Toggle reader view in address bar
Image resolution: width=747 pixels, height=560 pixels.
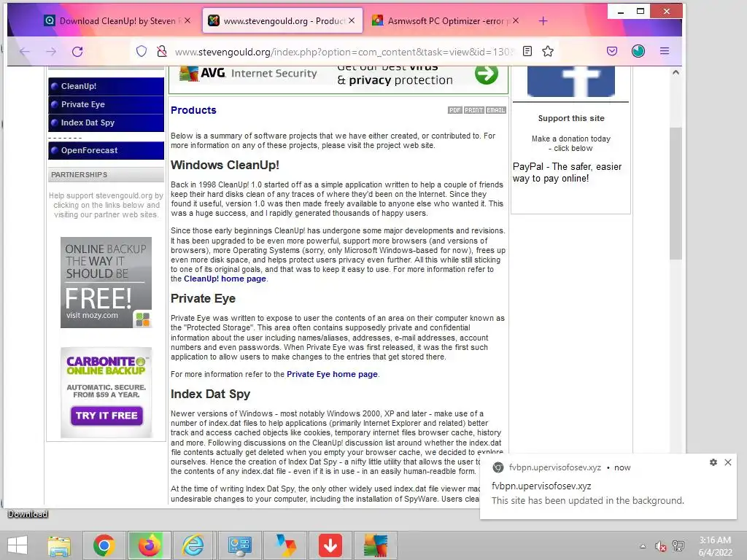coord(527,51)
